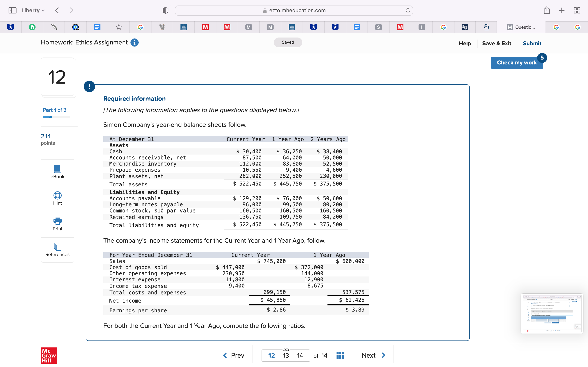Click the Print icon
588x367 pixels.
point(57,223)
